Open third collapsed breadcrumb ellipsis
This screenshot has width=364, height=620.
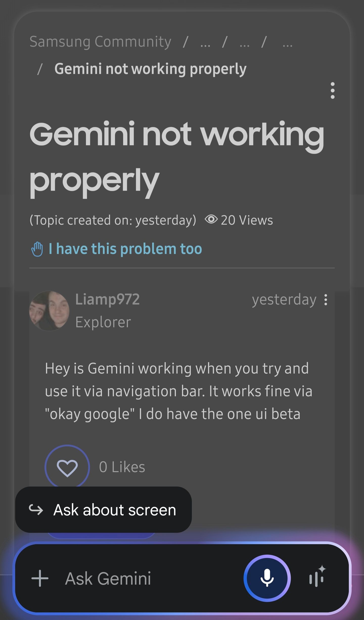click(x=287, y=44)
